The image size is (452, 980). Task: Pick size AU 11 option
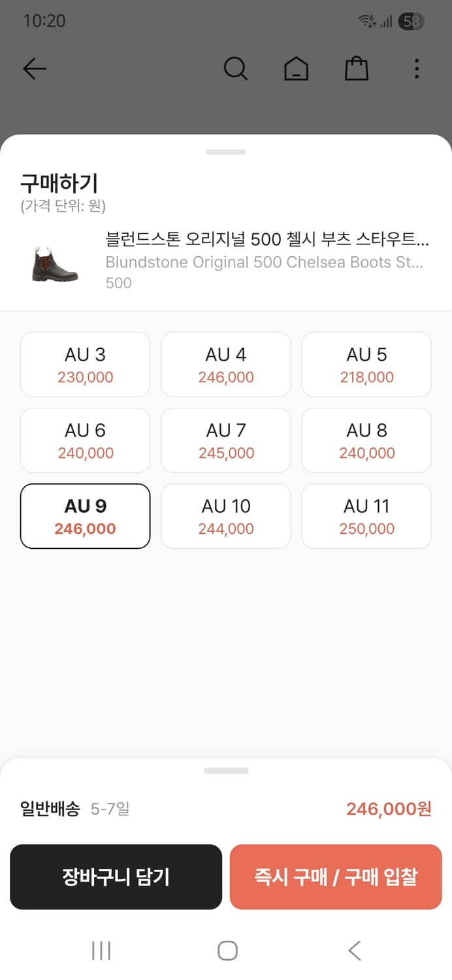tap(366, 516)
